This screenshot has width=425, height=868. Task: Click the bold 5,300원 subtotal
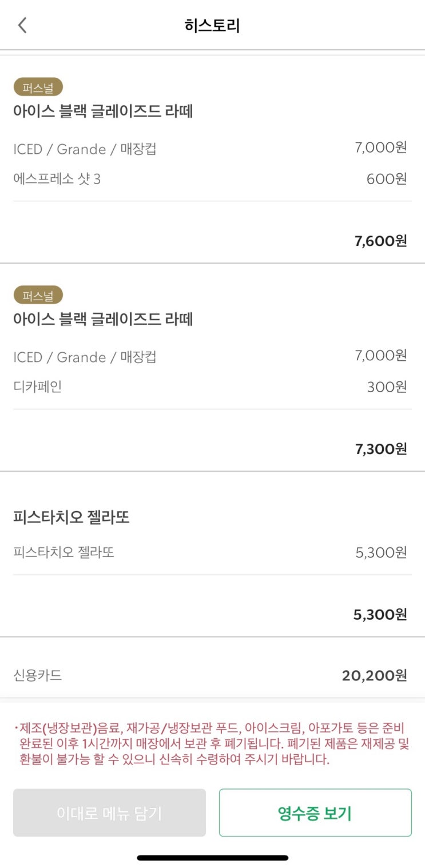click(x=380, y=615)
